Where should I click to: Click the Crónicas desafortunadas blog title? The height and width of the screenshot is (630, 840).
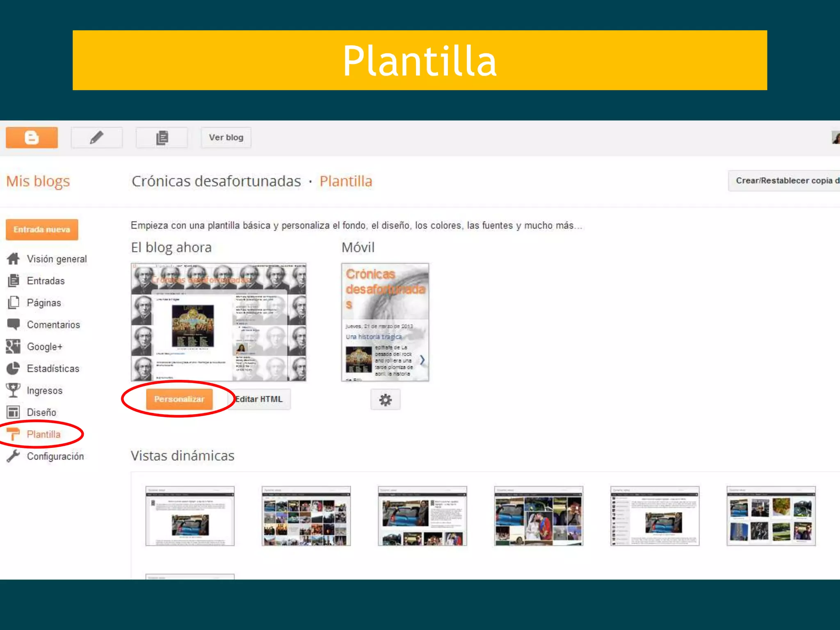pos(216,181)
